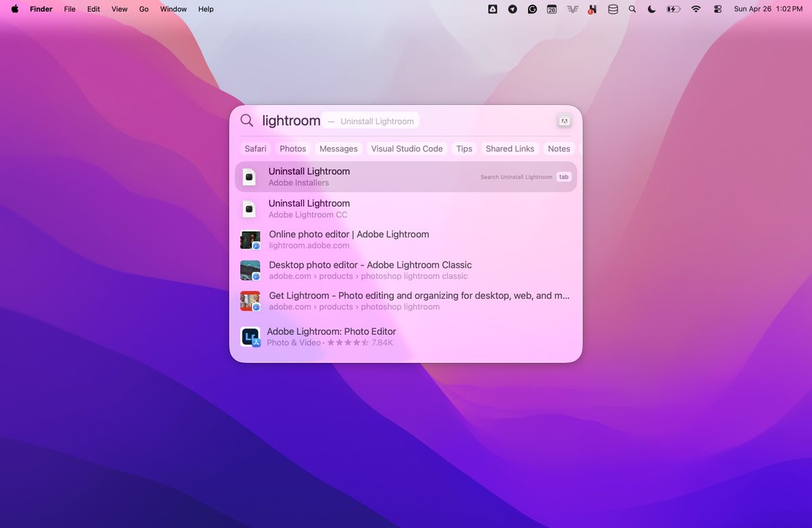The height and width of the screenshot is (528, 812).
Task: Open the Edit menu
Action: 93,9
